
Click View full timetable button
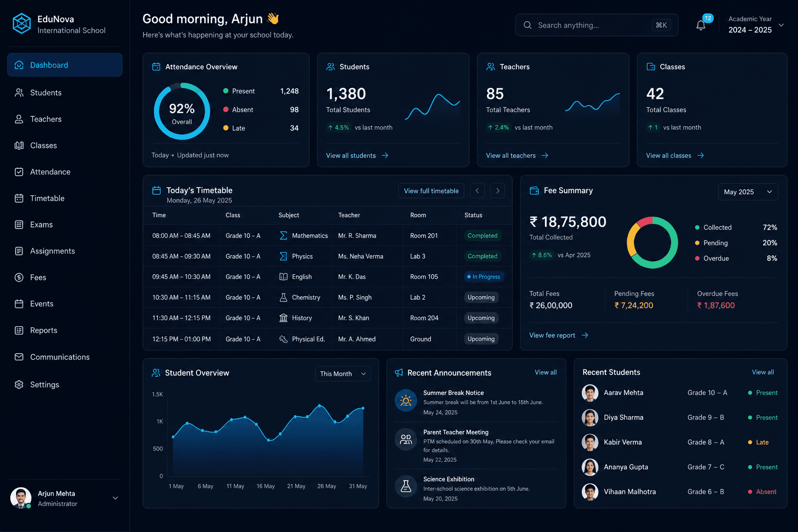(431, 191)
